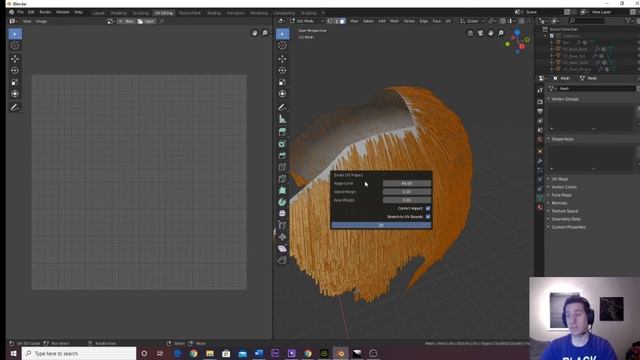
Task: Open the Edit Mode dropdown
Action: (307, 21)
